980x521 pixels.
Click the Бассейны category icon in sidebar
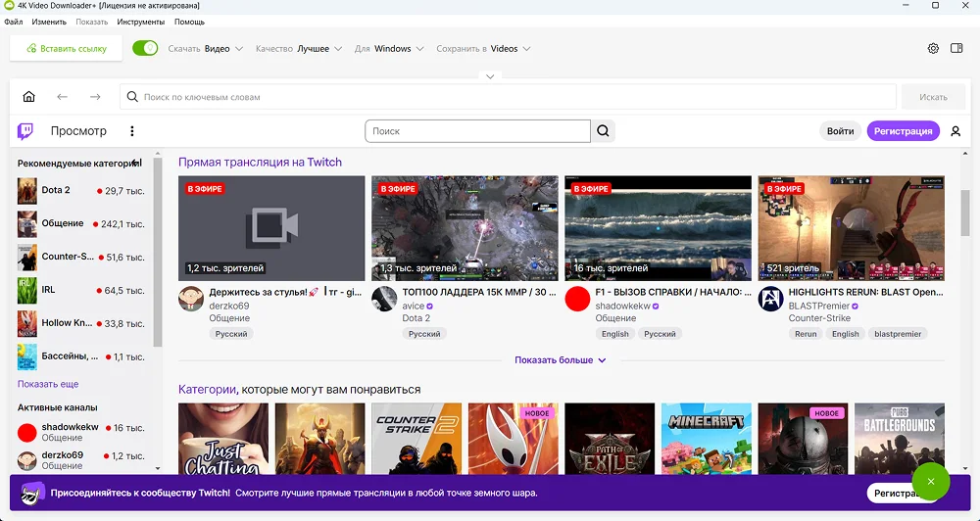click(26, 356)
